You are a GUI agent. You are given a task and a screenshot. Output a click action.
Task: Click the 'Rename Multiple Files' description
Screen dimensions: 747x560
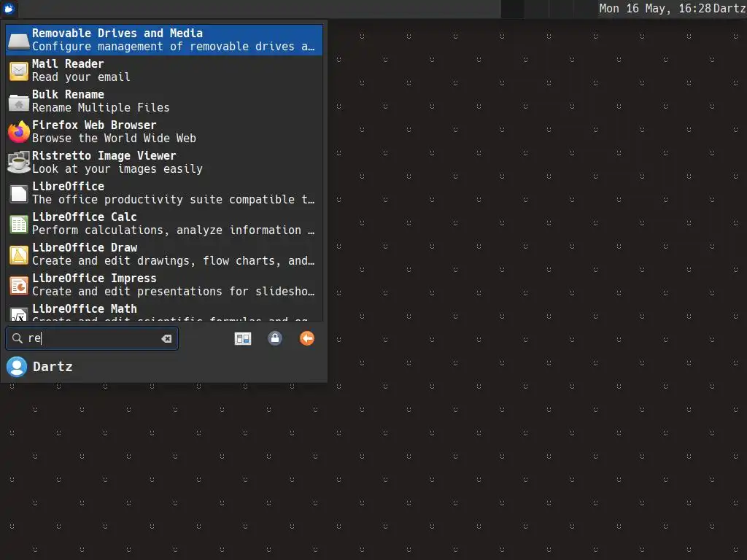101,108
